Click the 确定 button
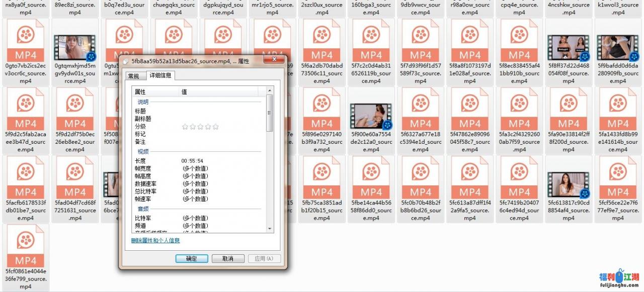 (x=192, y=258)
